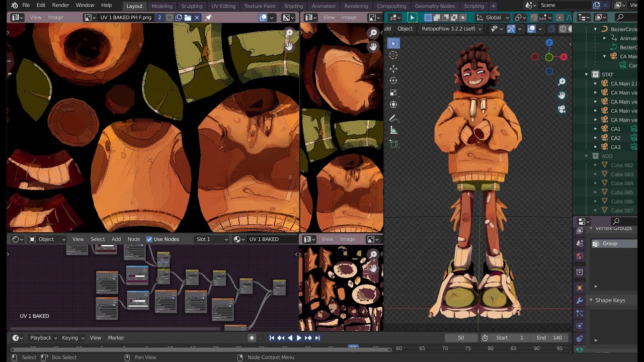Select the Add Cube tool
Screen dimensions: 644x362
393,144
